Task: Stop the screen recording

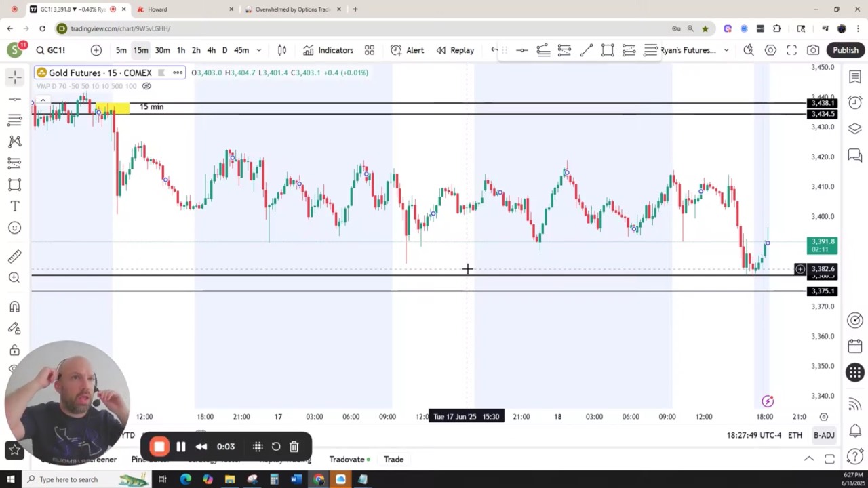Action: click(x=159, y=447)
